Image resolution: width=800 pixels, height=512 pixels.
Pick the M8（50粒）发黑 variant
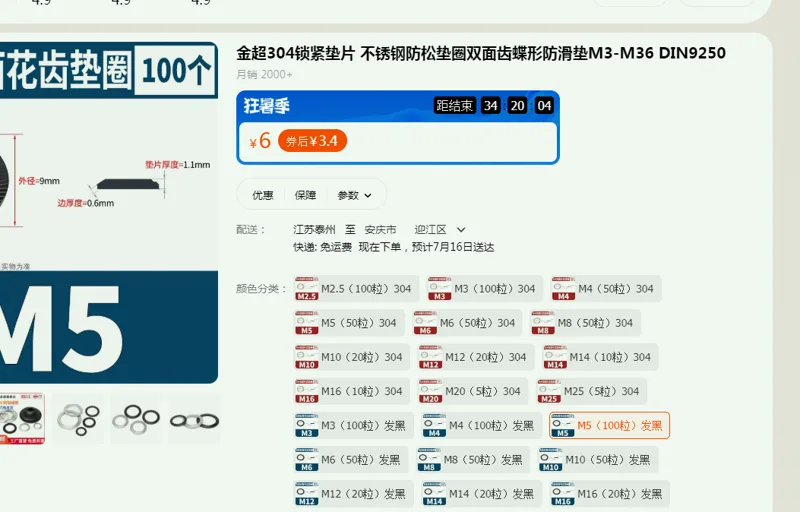[x=473, y=459]
